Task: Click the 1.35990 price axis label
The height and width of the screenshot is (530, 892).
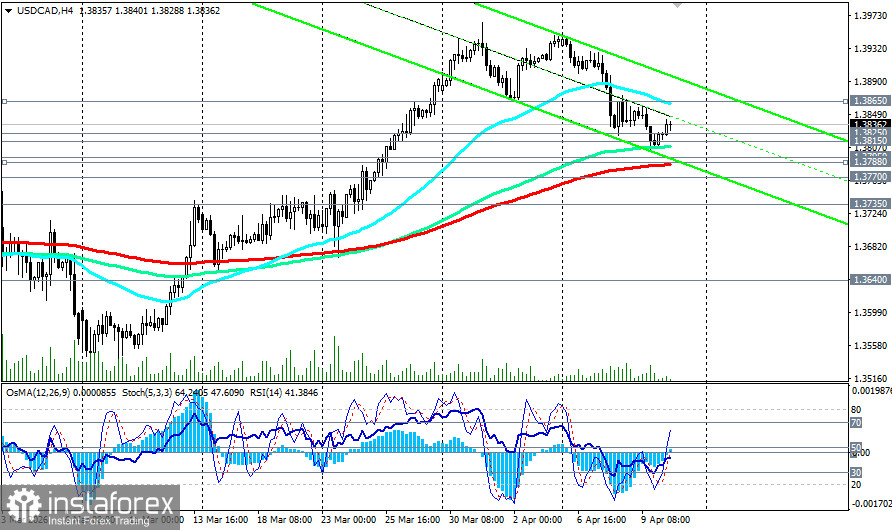Action: point(870,312)
